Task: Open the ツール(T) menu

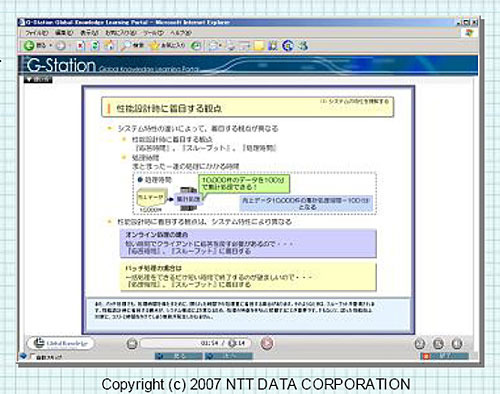Action: point(153,33)
